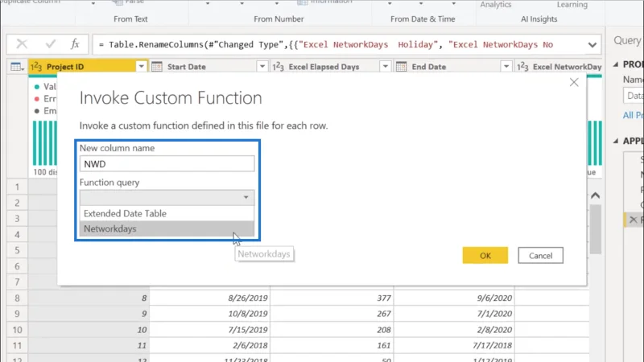Select row 8 header
The height and width of the screenshot is (362, 644).
[17, 298]
